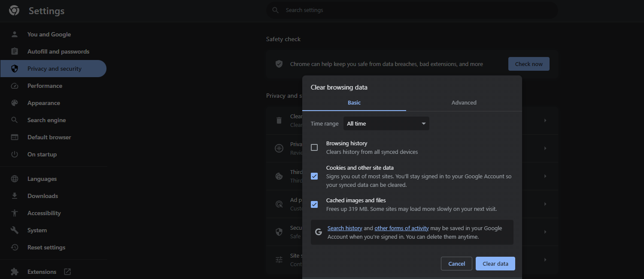The image size is (644, 279).
Task: Switch to the Advanced tab
Action: [464, 102]
